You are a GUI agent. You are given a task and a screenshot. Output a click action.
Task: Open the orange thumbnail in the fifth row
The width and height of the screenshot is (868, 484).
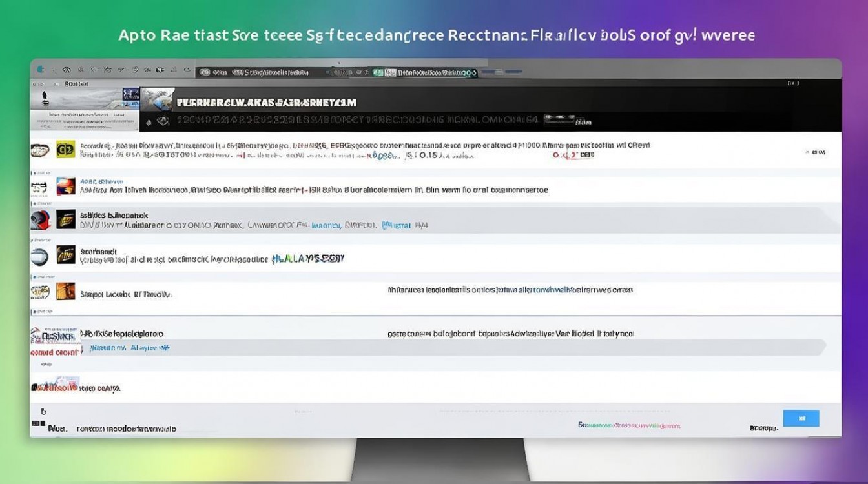[x=65, y=292]
